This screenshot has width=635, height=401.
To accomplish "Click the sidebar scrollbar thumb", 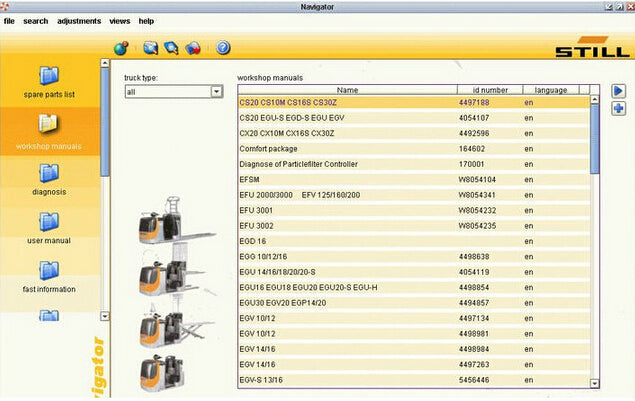I will [105, 122].
